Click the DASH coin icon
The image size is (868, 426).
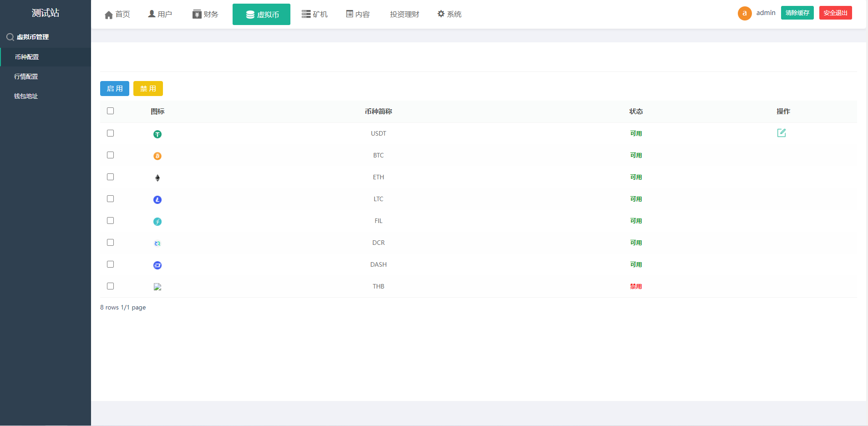tap(157, 265)
